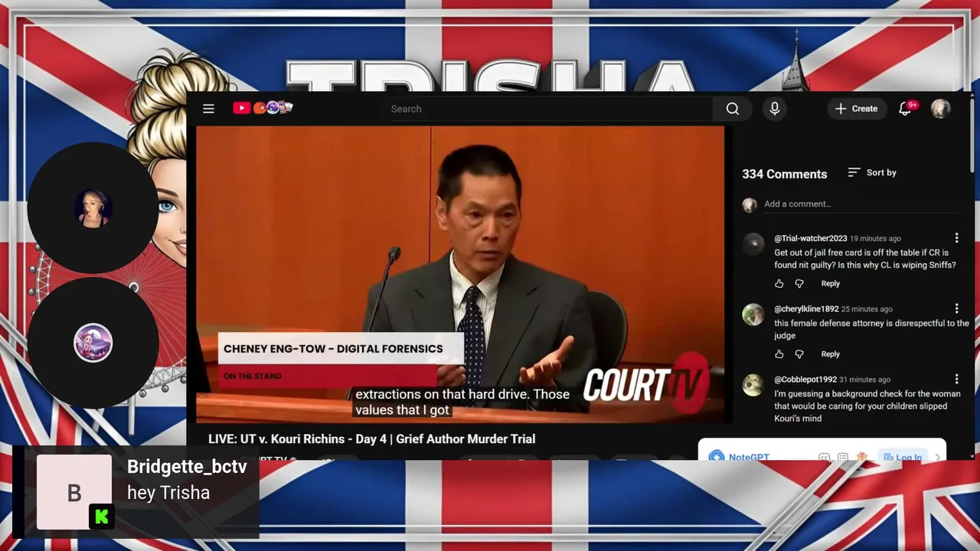Click the lower stream participant avatar circle
Viewport: 980px width, 551px height.
click(93, 343)
